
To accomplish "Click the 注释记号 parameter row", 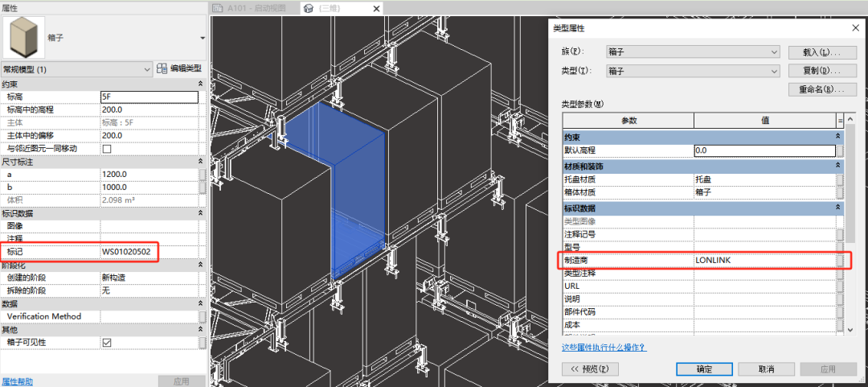I will (703, 234).
